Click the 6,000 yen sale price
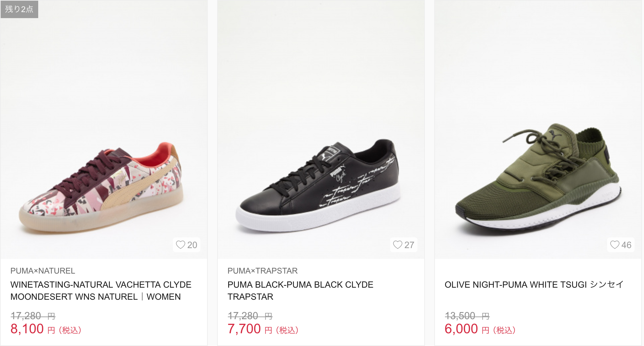This screenshot has width=644, height=346. [x=461, y=329]
